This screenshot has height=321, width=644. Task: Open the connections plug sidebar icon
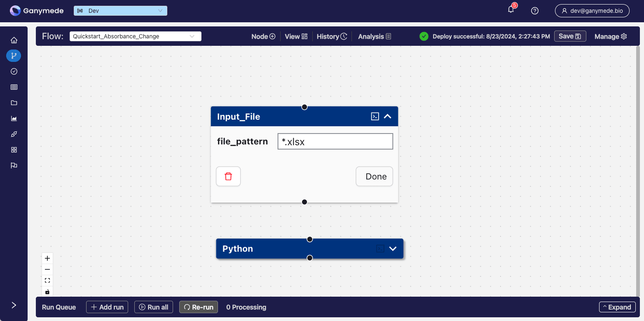[14, 134]
